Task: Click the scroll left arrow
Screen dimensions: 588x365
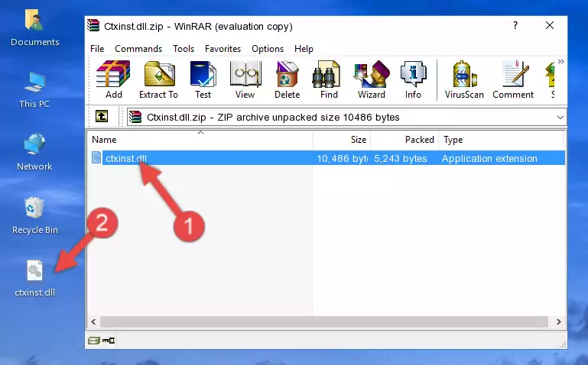Action: pyautogui.click(x=93, y=321)
